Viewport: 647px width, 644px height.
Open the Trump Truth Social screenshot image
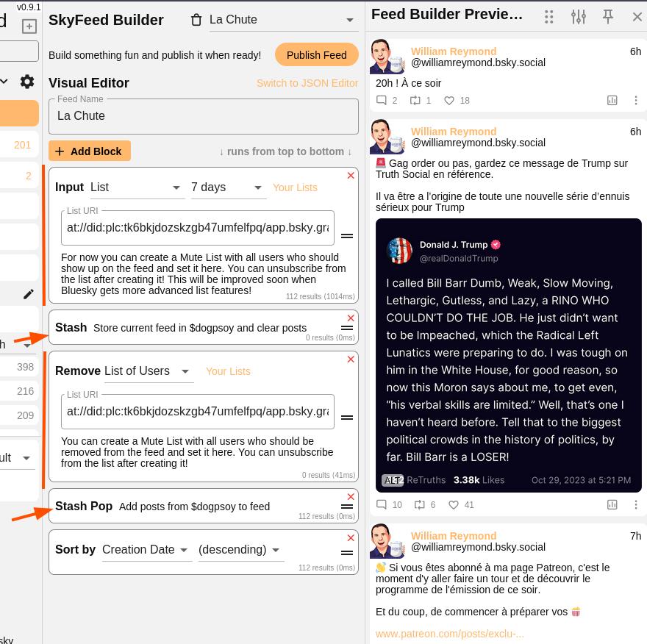point(508,355)
